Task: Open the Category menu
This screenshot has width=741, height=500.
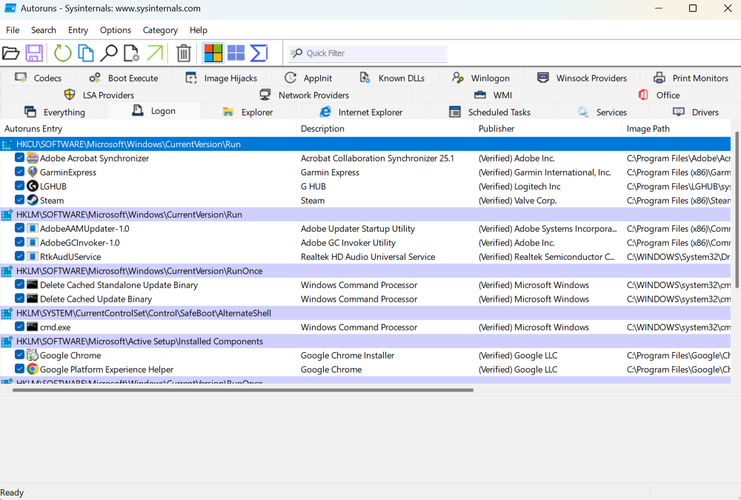Action: coord(160,30)
